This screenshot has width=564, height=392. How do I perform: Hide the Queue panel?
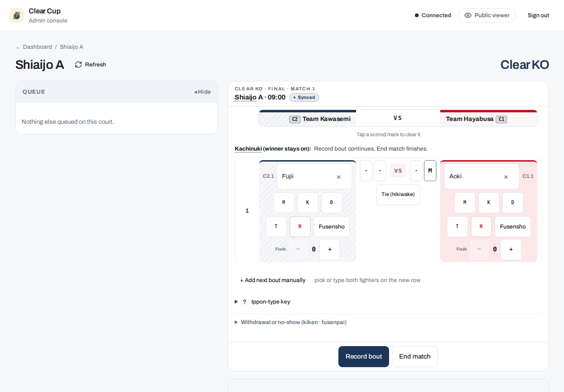(x=202, y=92)
